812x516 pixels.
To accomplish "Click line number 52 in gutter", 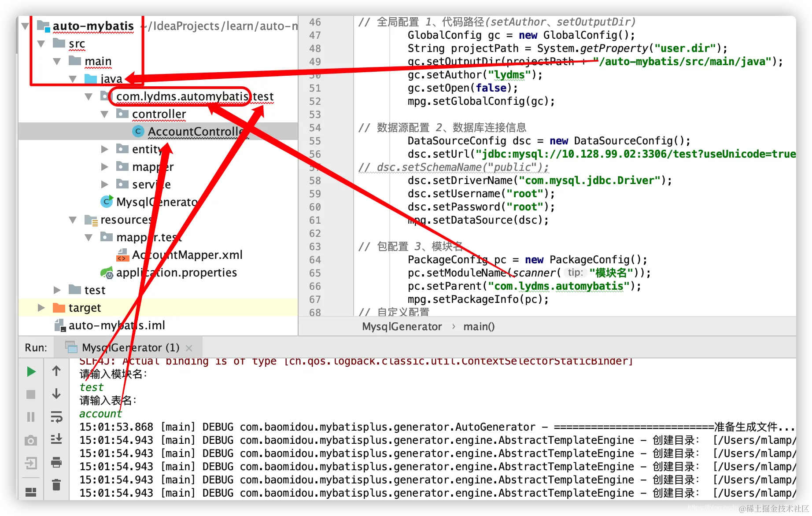I will 315,101.
